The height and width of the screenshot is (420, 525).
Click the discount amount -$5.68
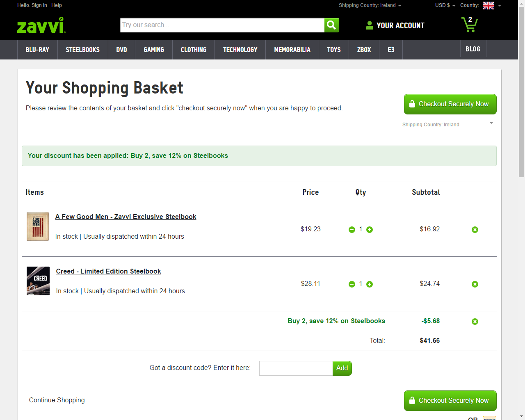431,321
